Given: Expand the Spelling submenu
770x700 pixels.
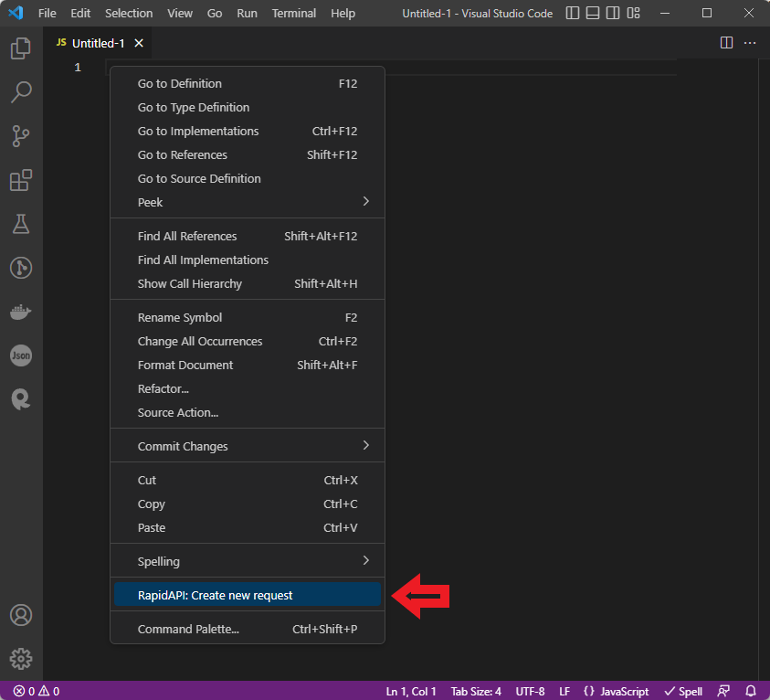Looking at the screenshot, I should click(x=248, y=561).
